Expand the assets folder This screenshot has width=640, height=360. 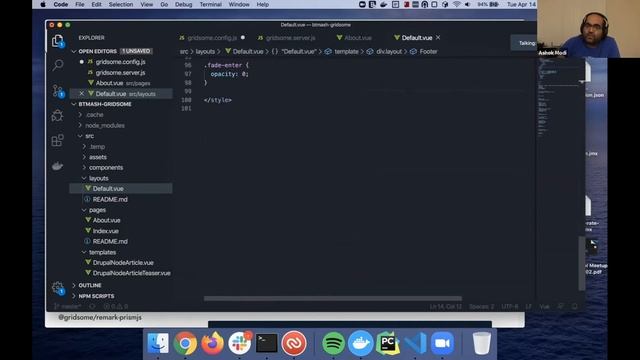(84, 157)
